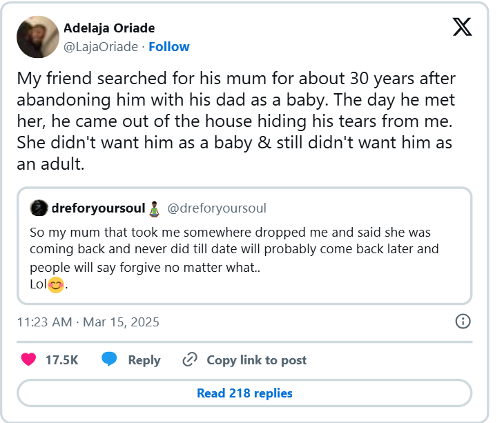The image size is (504, 423).
Task: Click the Reply text label
Action: tap(144, 360)
